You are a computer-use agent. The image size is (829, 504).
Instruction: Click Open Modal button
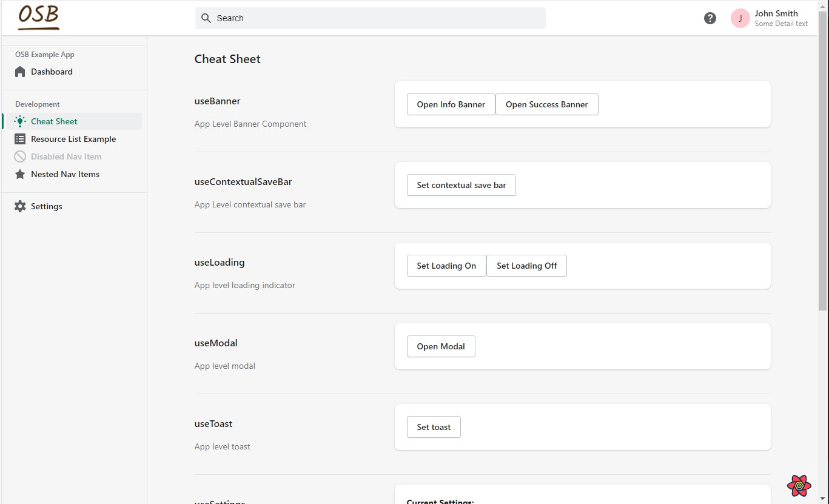tap(441, 346)
